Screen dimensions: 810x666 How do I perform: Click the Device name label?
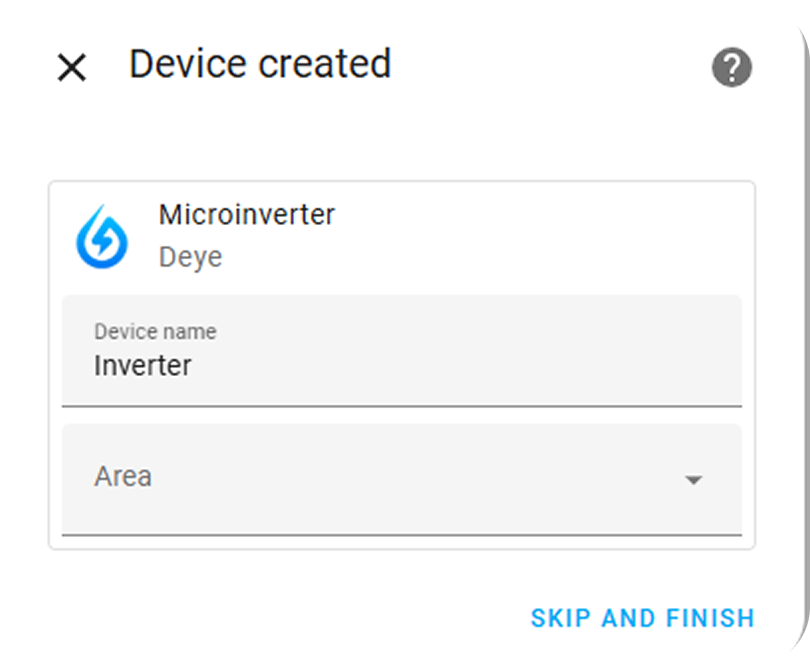tap(155, 332)
